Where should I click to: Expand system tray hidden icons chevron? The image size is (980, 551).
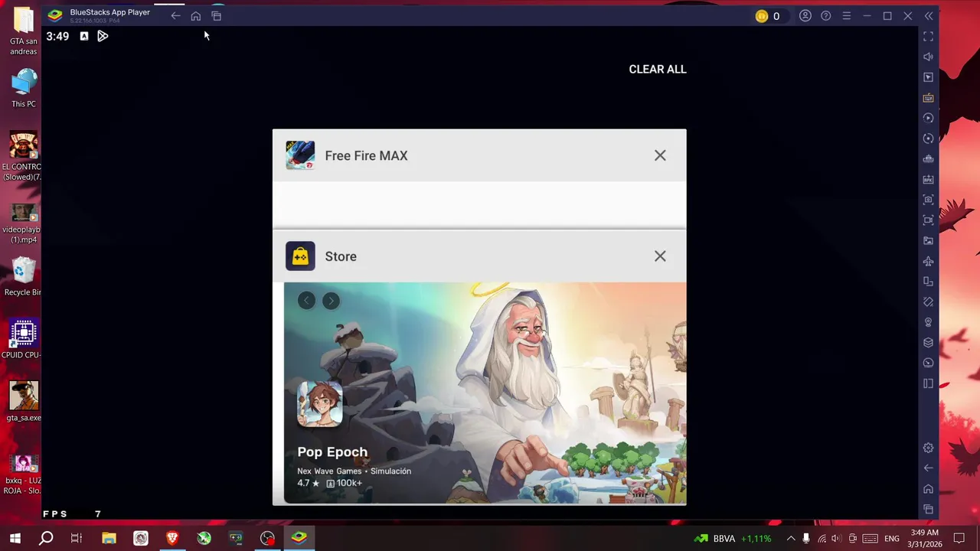point(791,538)
